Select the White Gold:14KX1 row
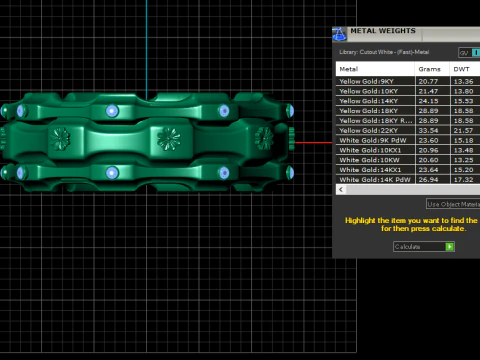480x360 pixels. coord(408,170)
